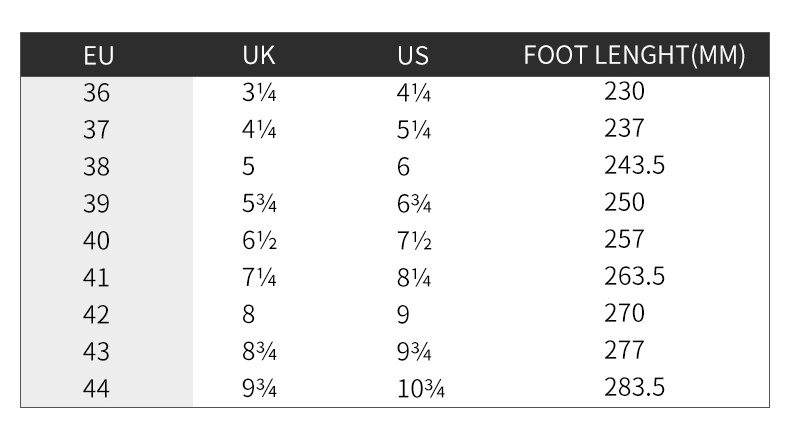Click the 270 foot length value
This screenshot has width=790, height=432.
(624, 313)
